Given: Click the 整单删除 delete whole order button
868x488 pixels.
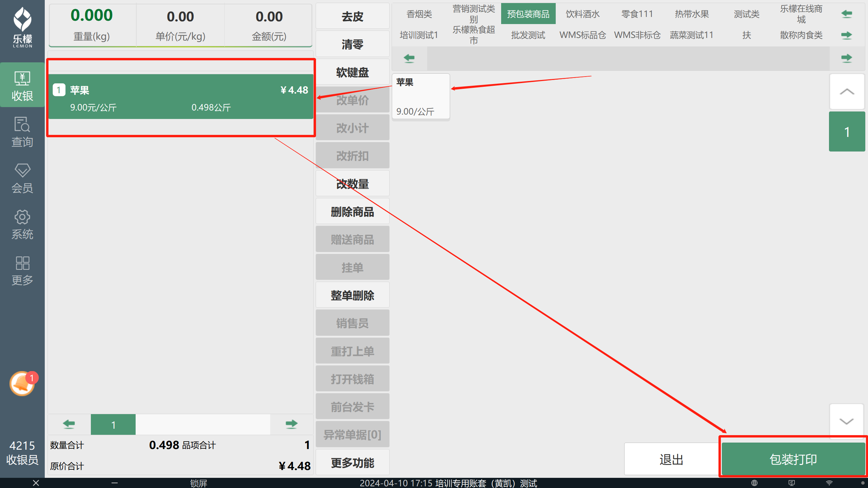Looking at the screenshot, I should pyautogui.click(x=353, y=295).
